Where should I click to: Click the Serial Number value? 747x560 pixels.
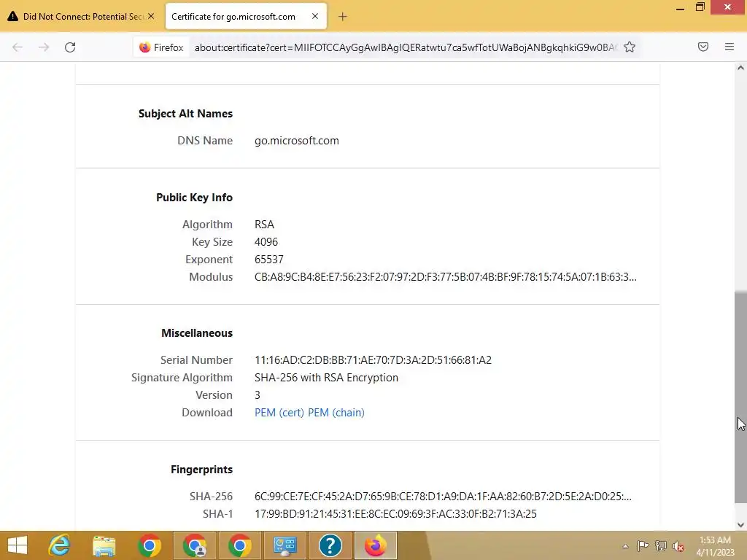pyautogui.click(x=373, y=360)
